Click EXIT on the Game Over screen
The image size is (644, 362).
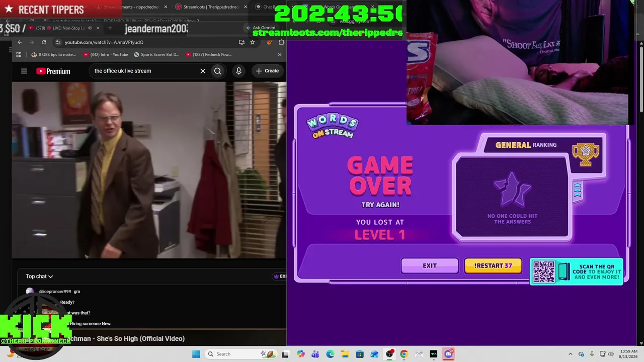tap(430, 266)
